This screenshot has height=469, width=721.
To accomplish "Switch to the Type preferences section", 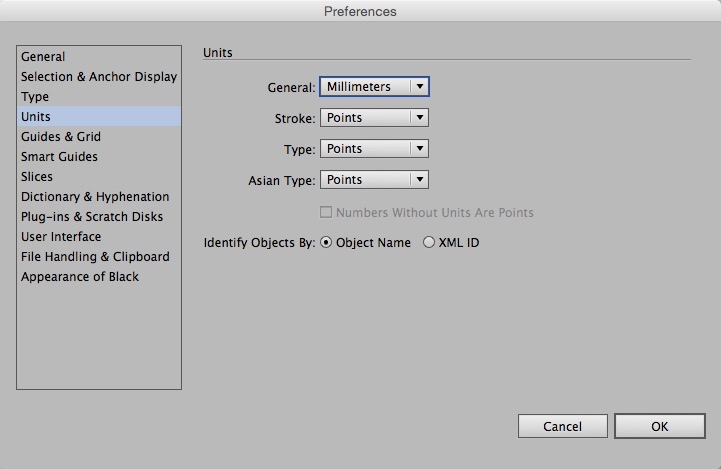I will click(x=35, y=97).
